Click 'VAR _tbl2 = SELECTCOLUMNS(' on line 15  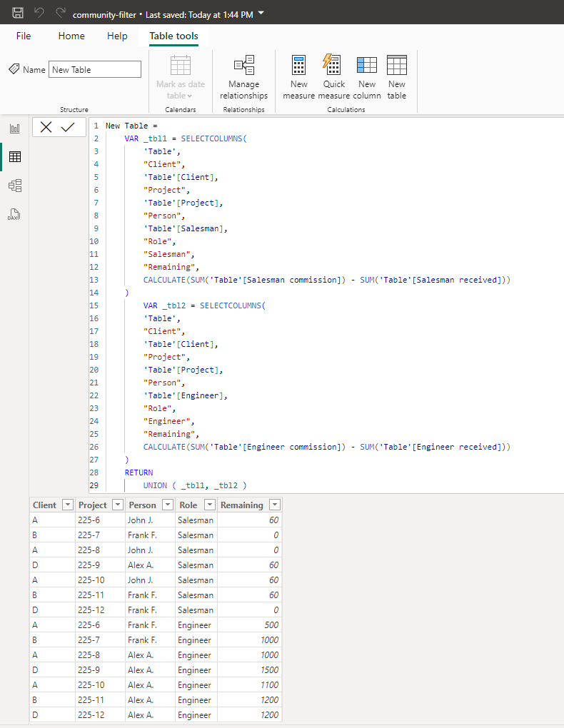tap(204, 305)
